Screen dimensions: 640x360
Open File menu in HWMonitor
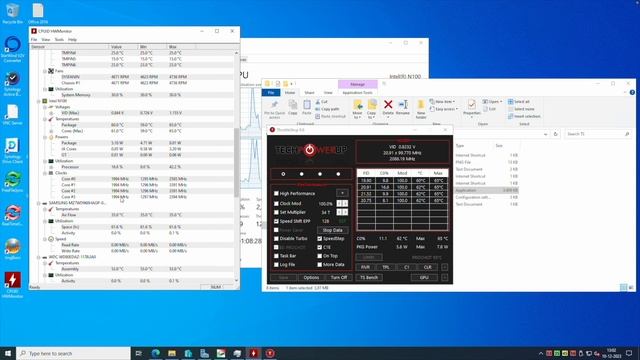tap(34, 40)
